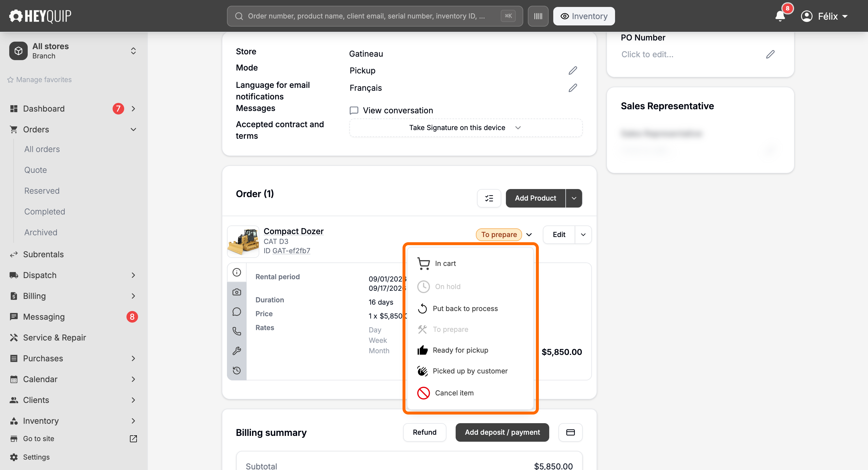This screenshot has width=868, height=470.
Task: Open Take Signature on this device dropdown
Action: tap(466, 128)
